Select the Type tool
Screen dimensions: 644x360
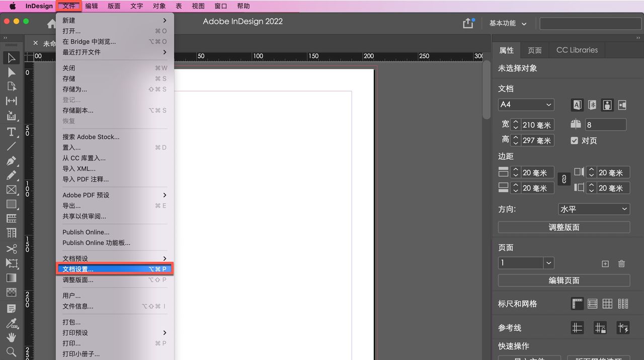click(x=11, y=132)
